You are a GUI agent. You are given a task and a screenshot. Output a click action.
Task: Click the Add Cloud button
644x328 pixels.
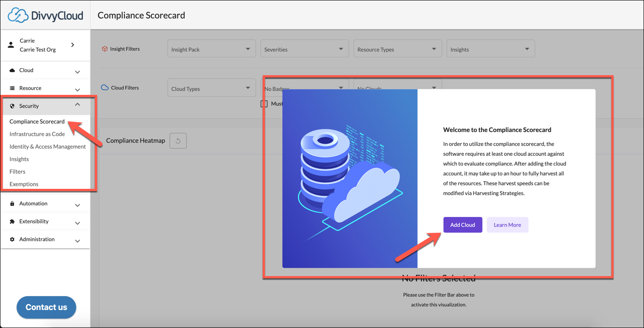point(463,225)
